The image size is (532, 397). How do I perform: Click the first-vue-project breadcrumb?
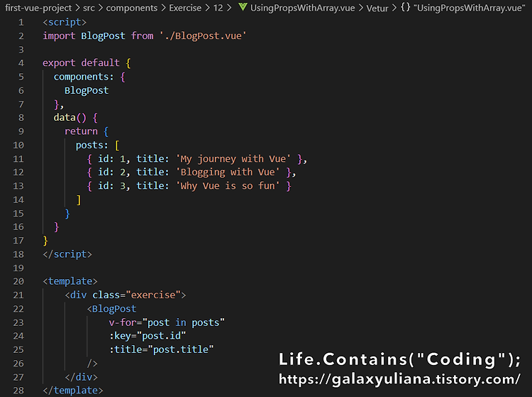(38, 8)
